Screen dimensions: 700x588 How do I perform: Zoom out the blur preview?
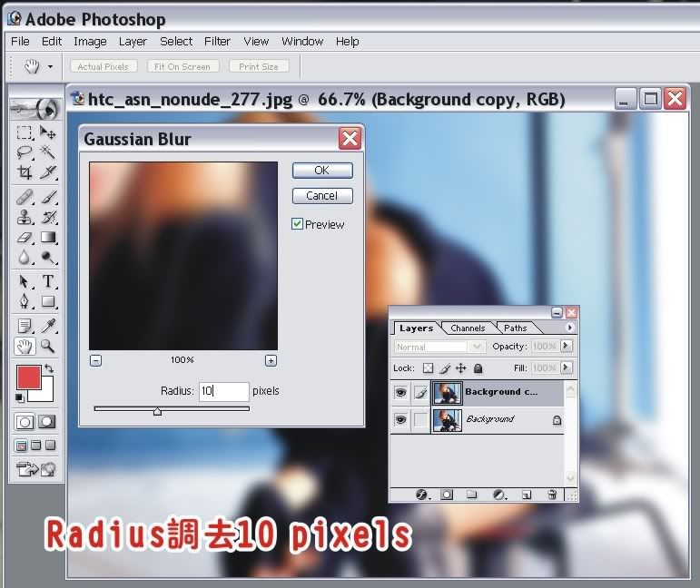(x=96, y=360)
